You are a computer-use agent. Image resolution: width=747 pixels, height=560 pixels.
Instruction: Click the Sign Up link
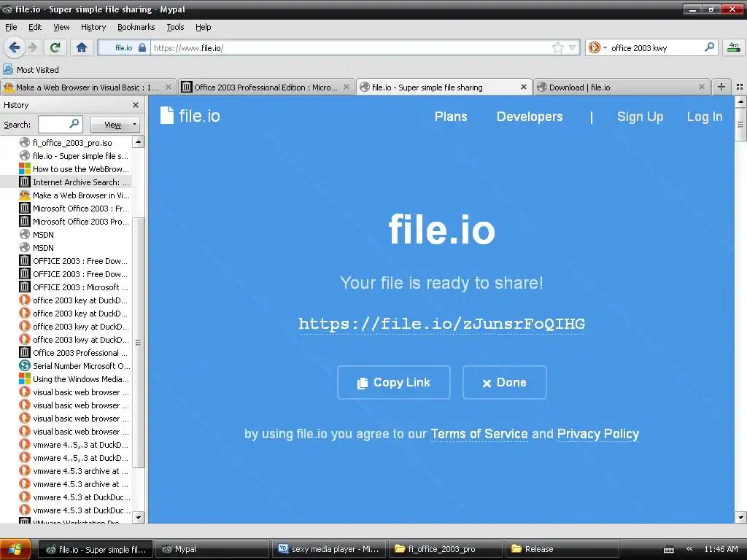pos(640,117)
